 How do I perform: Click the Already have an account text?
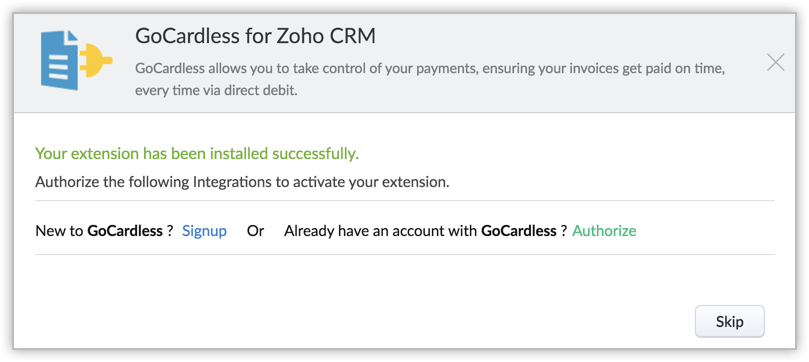[380, 231]
